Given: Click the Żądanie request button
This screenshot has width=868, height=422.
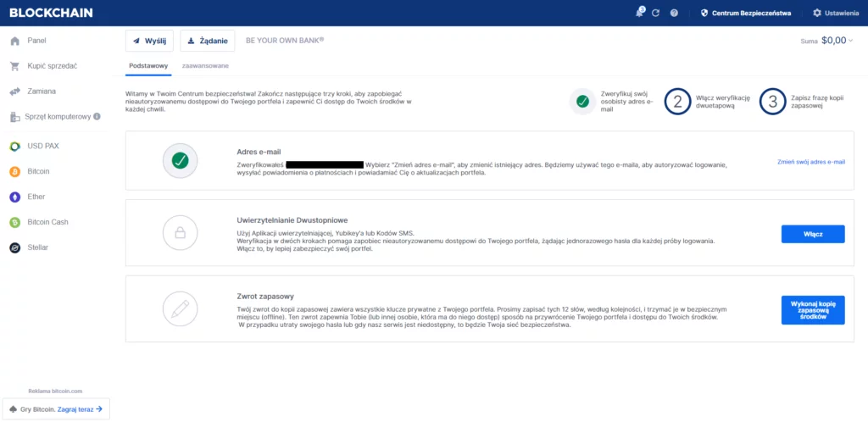Looking at the screenshot, I should pos(208,41).
